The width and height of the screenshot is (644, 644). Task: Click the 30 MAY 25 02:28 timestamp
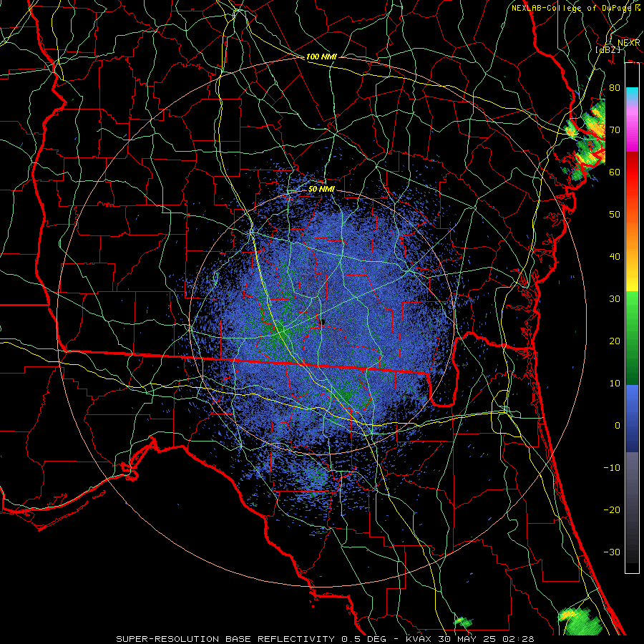point(485,639)
